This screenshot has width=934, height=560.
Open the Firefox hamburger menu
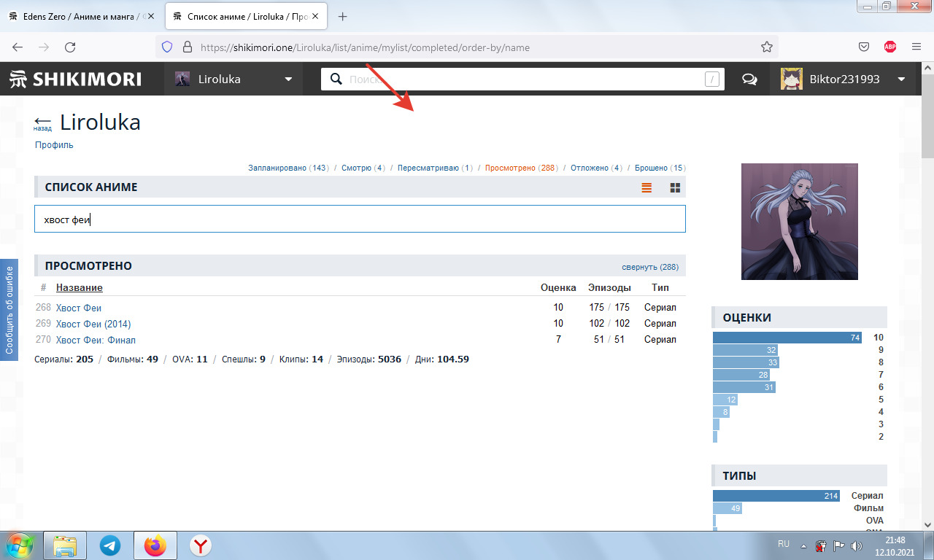pos(916,47)
